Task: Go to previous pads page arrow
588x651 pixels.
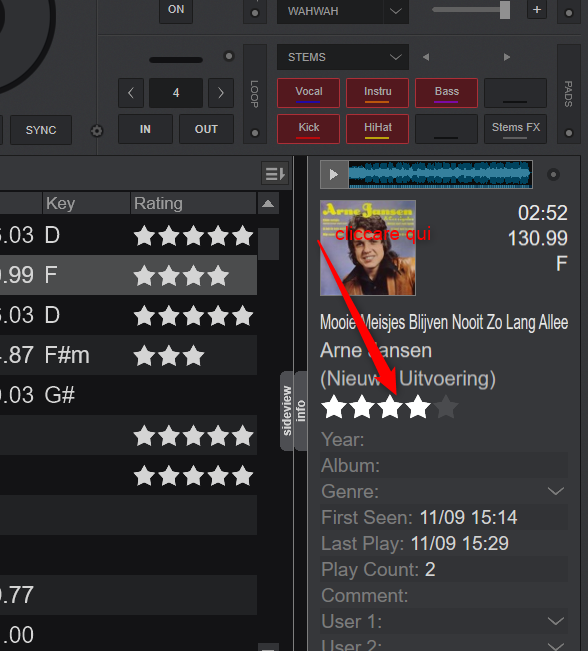Action: (426, 57)
